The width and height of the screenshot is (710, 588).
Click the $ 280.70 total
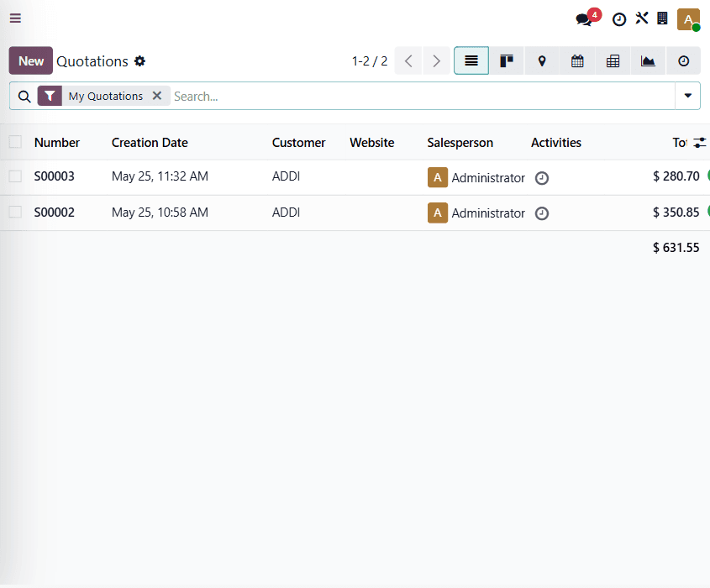(676, 176)
